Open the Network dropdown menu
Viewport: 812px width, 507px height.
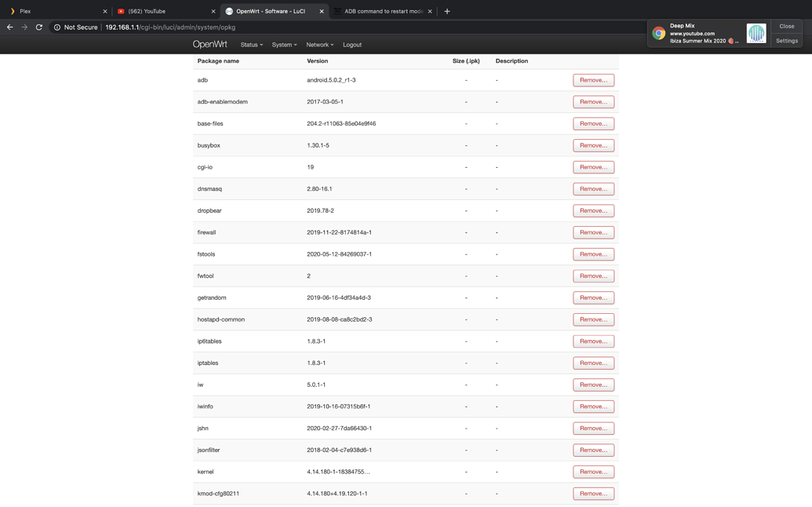tap(319, 45)
